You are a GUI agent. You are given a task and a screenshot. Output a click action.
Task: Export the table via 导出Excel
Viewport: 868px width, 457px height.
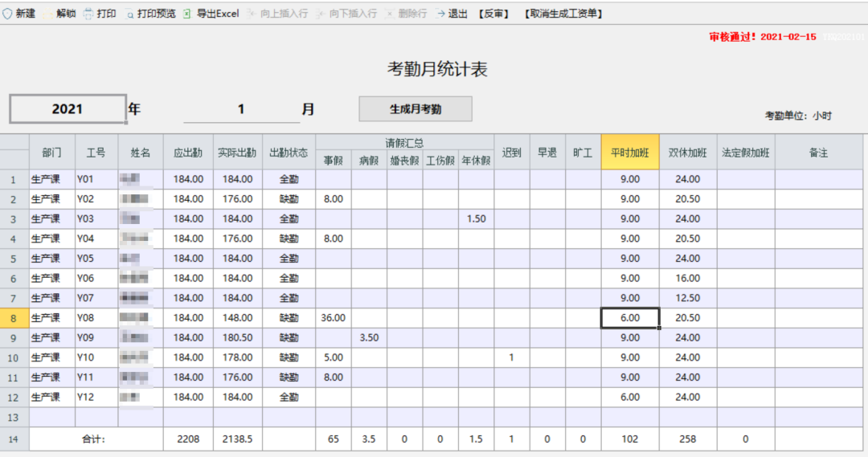pyautogui.click(x=211, y=14)
